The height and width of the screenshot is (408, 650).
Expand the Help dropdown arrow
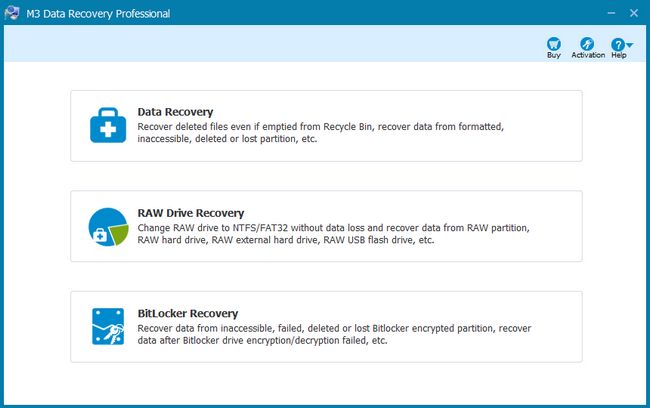[629, 46]
